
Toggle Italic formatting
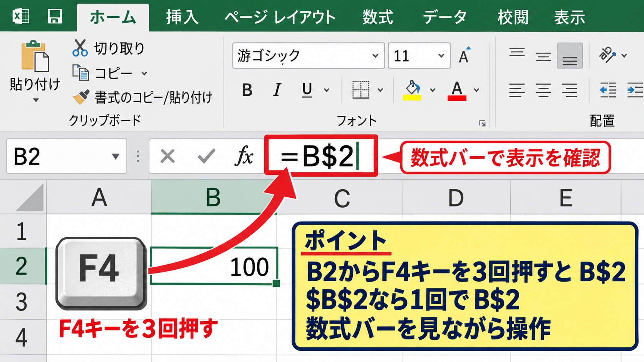(277, 90)
